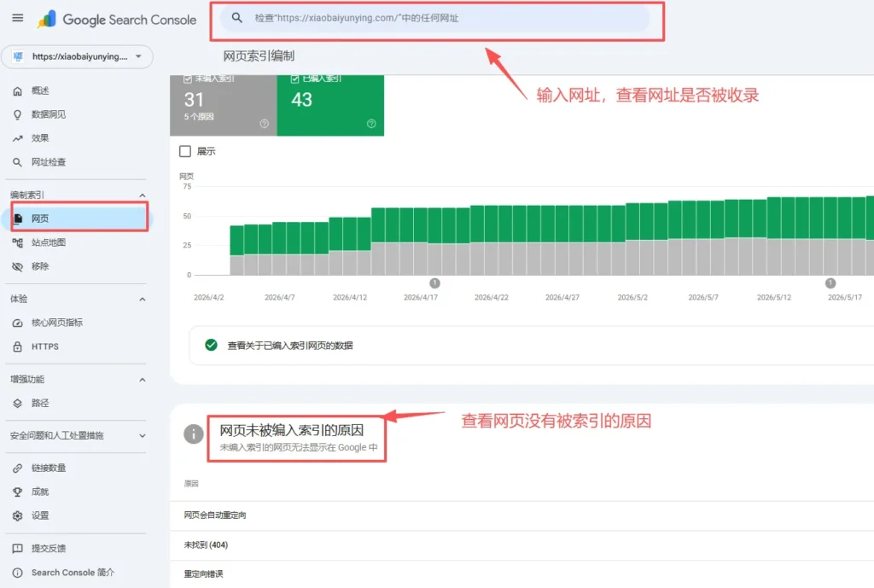874x588 pixels.
Task: Click the green check icon in indexed data row
Action: point(212,345)
